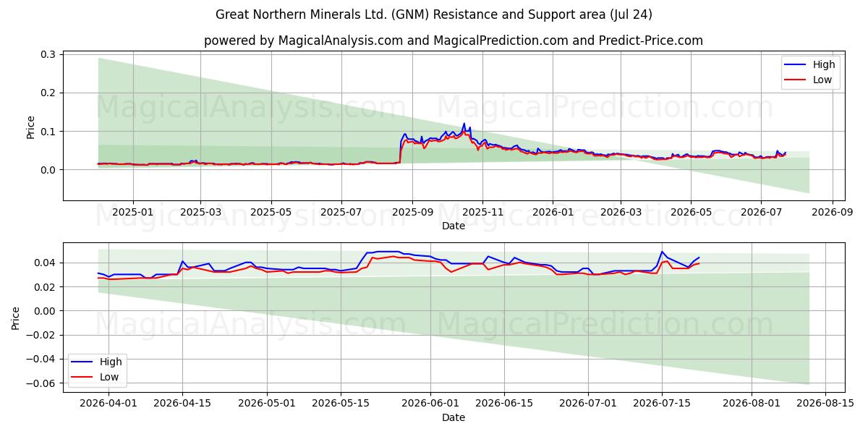868x434 pixels.
Task: Click the '0.04' y-axis tick in bottom chart
Action: [46, 263]
